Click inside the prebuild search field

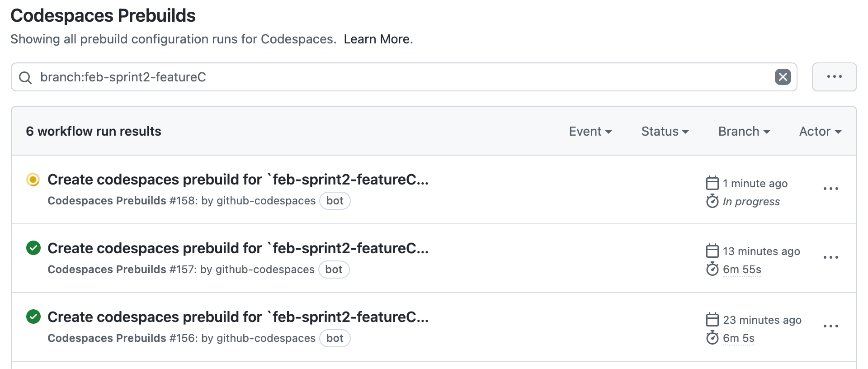(x=362, y=77)
